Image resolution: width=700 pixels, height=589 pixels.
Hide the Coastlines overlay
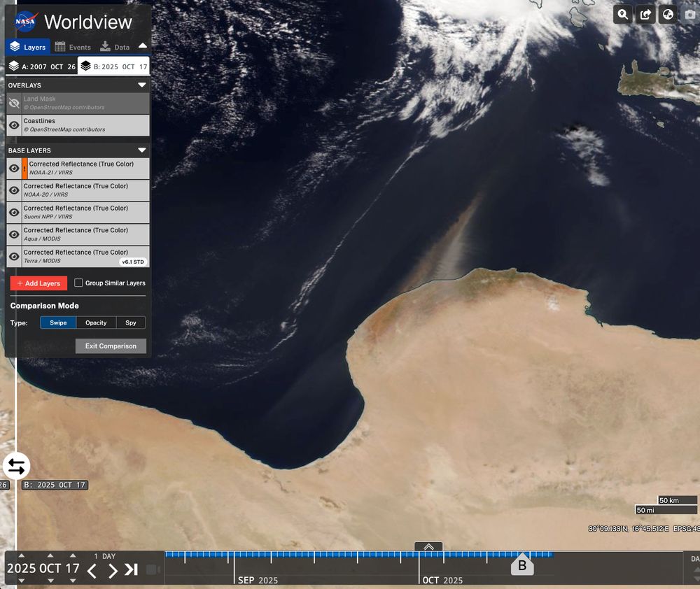[x=14, y=125]
